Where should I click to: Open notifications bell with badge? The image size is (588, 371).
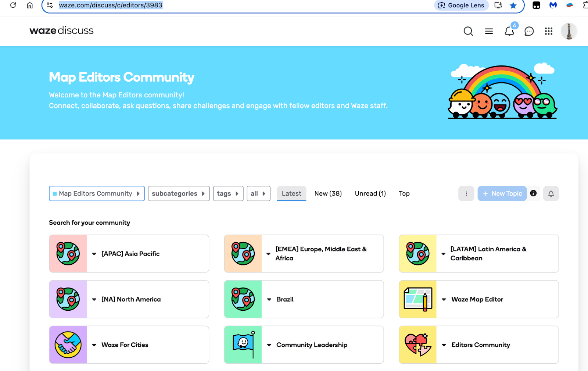(509, 31)
